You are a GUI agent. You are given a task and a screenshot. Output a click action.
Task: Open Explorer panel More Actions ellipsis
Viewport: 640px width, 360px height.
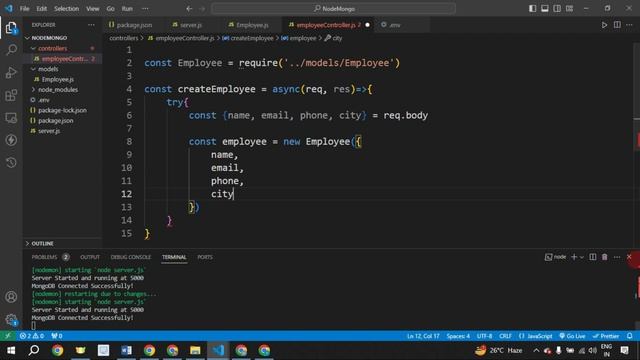click(91, 25)
